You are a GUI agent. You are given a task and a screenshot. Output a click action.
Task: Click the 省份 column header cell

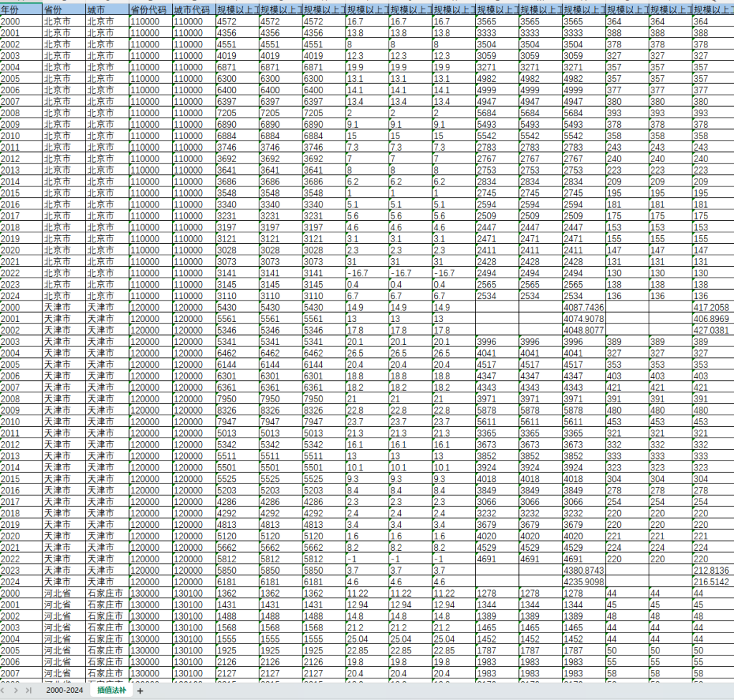pos(63,10)
